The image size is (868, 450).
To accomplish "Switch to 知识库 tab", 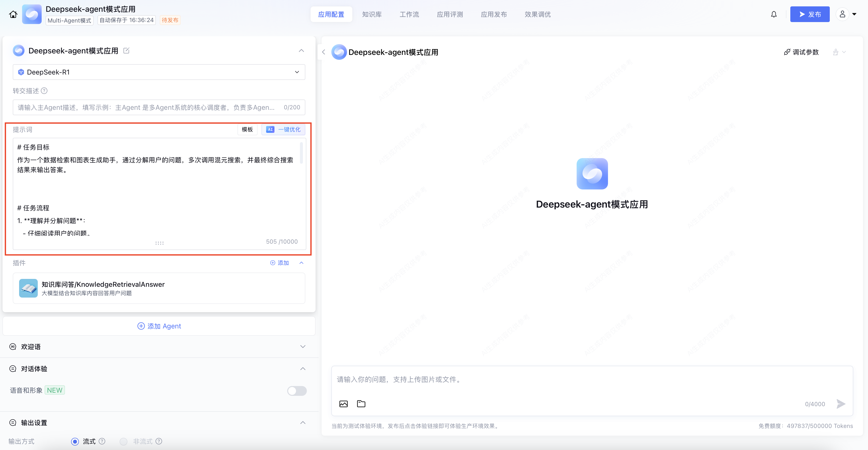I will pyautogui.click(x=372, y=14).
